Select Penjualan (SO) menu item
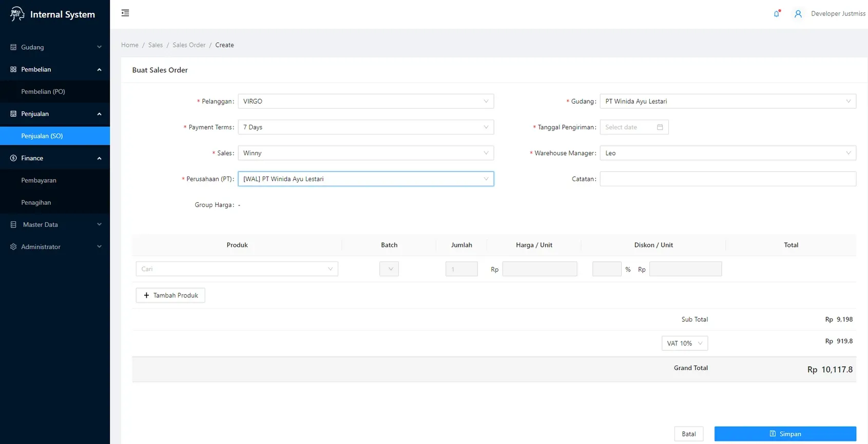This screenshot has height=444, width=868. [x=55, y=136]
